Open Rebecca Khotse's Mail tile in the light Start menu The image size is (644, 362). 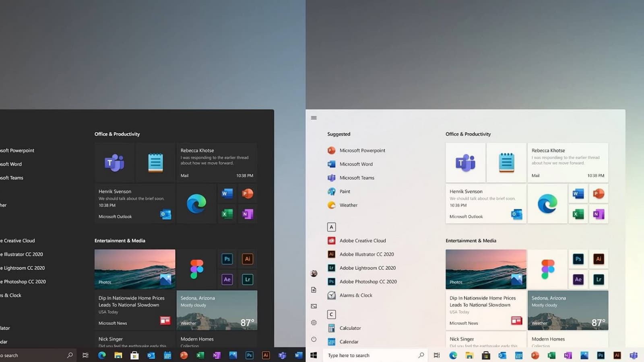(x=568, y=162)
